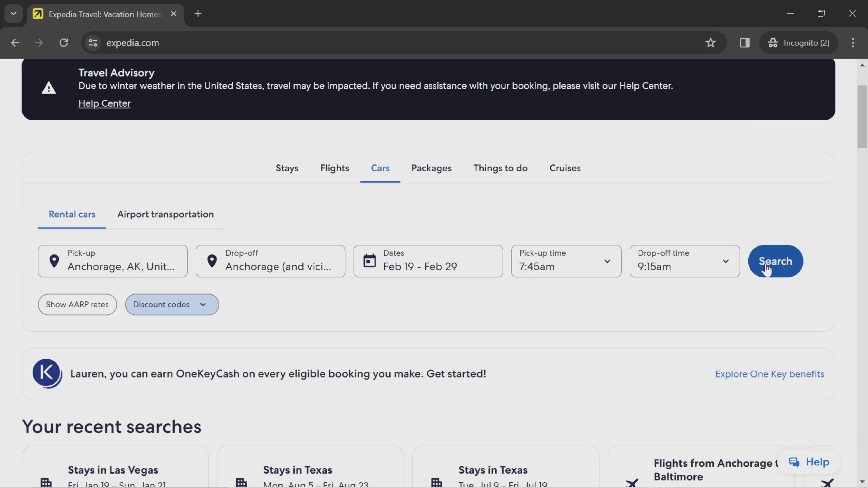The width and height of the screenshot is (868, 488).
Task: Open site information icon in address bar
Action: tap(93, 43)
